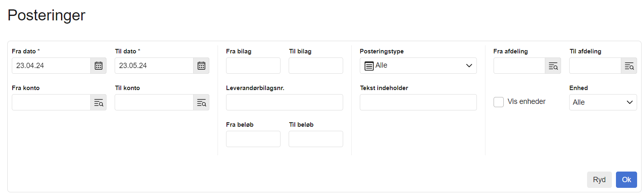
Task: Click the Til konto lookup icon
Action: pyautogui.click(x=201, y=103)
